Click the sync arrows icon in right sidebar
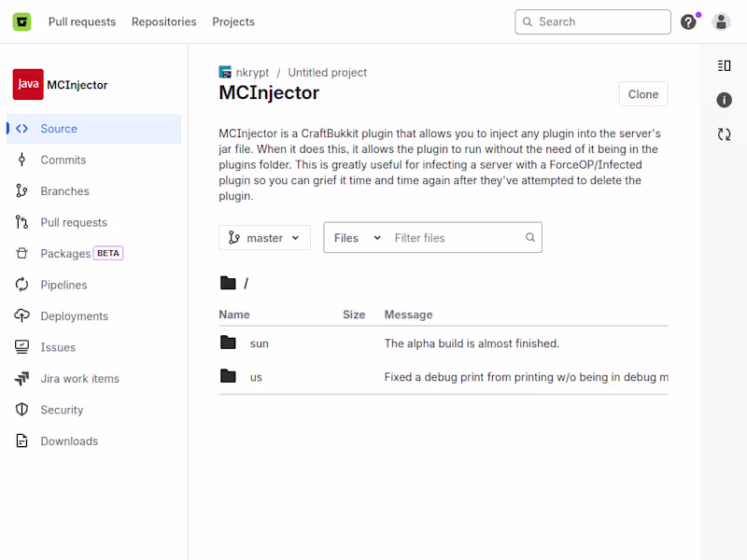 [x=724, y=134]
